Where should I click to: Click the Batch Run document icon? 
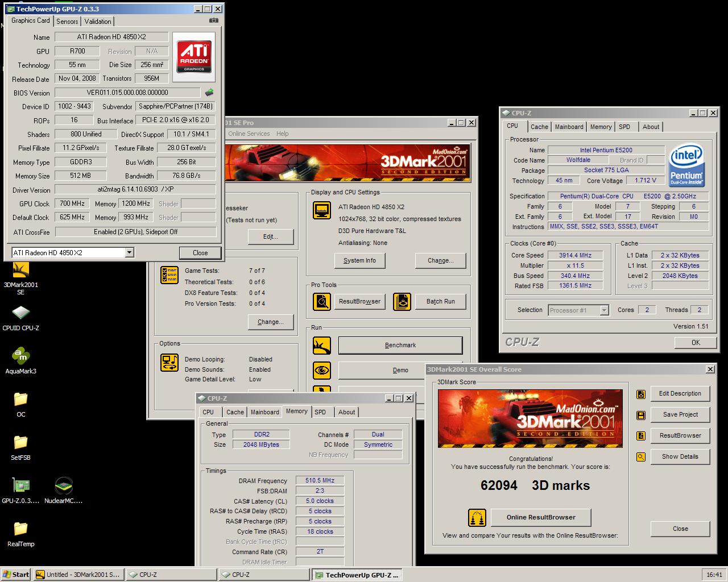pyautogui.click(x=402, y=301)
